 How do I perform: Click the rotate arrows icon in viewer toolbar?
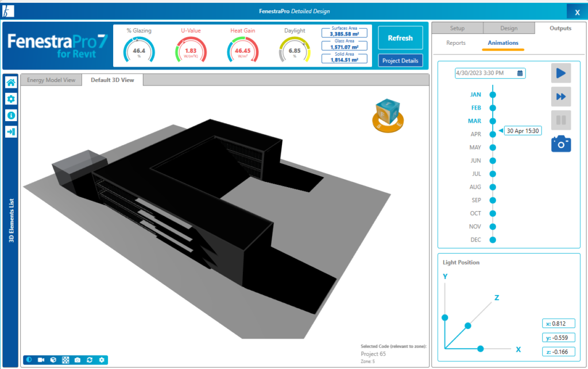point(89,360)
